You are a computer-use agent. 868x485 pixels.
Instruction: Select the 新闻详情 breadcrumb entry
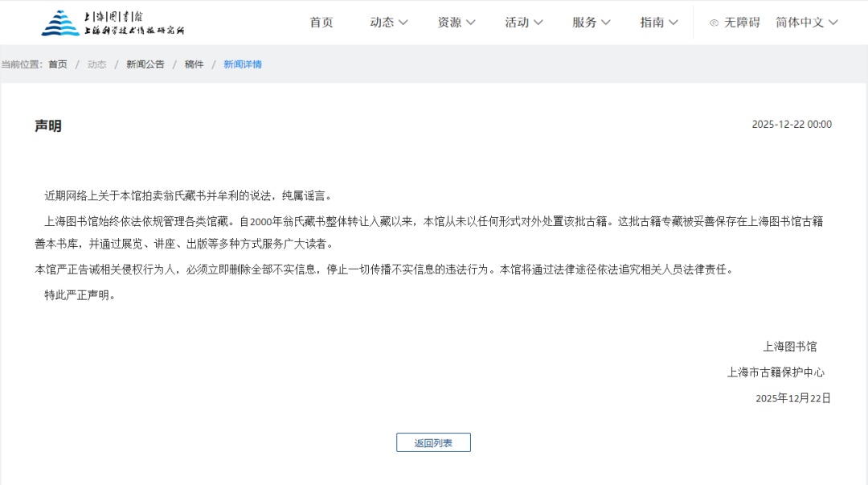tap(243, 64)
